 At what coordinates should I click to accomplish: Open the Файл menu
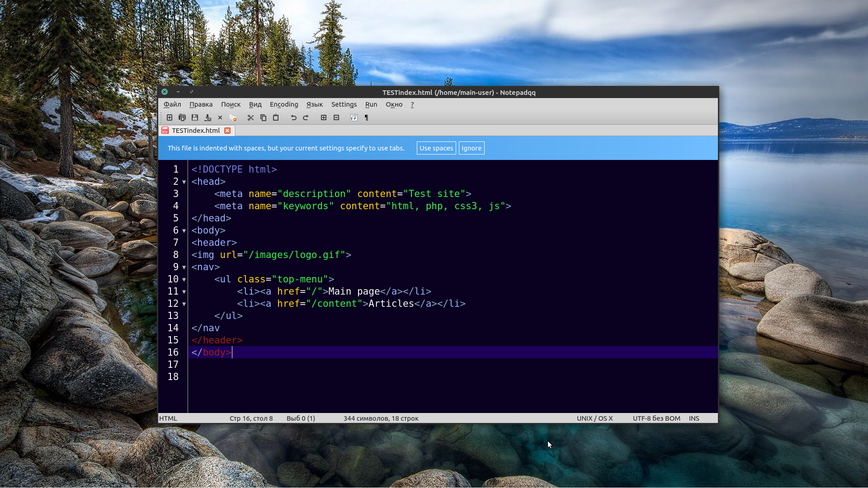tap(172, 104)
